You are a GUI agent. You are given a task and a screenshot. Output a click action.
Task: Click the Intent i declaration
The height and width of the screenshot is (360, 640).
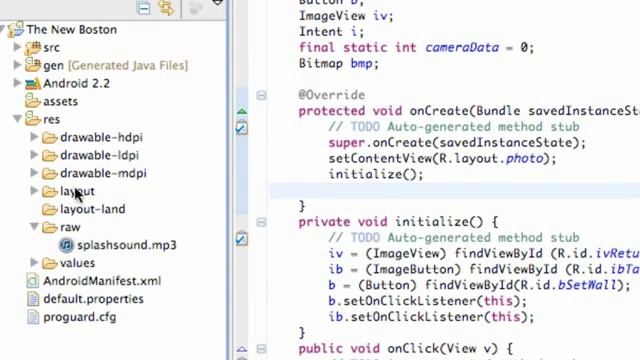(x=331, y=32)
